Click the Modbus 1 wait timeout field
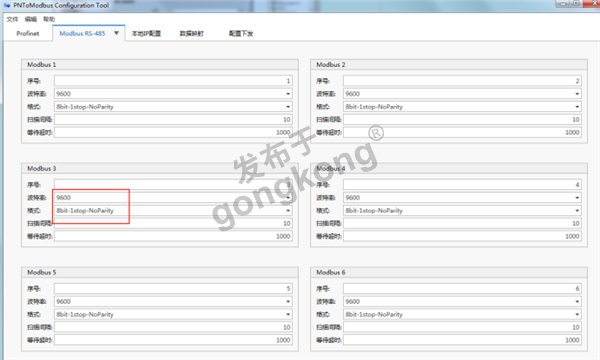The image size is (600, 360). tap(173, 132)
